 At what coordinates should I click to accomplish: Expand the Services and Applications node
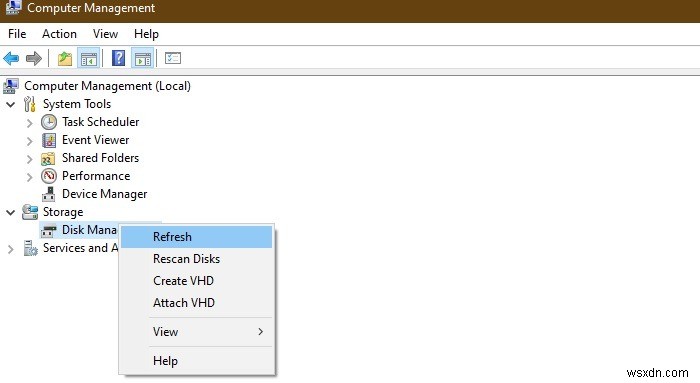(11, 249)
